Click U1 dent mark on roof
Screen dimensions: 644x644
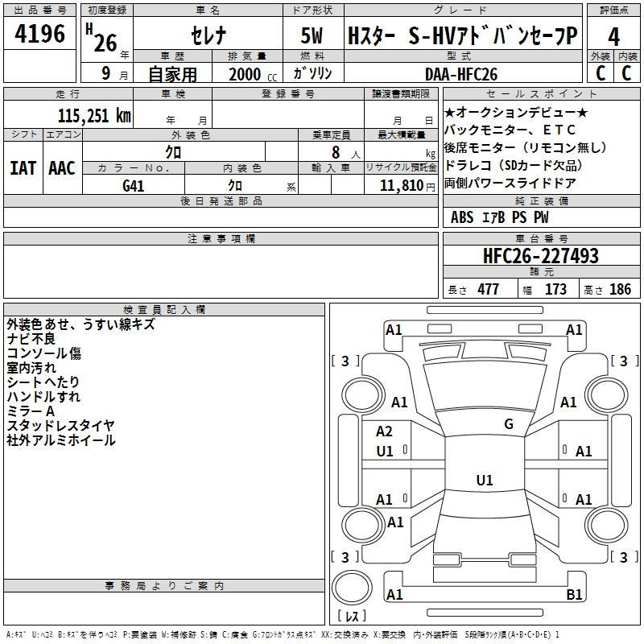[x=485, y=480]
